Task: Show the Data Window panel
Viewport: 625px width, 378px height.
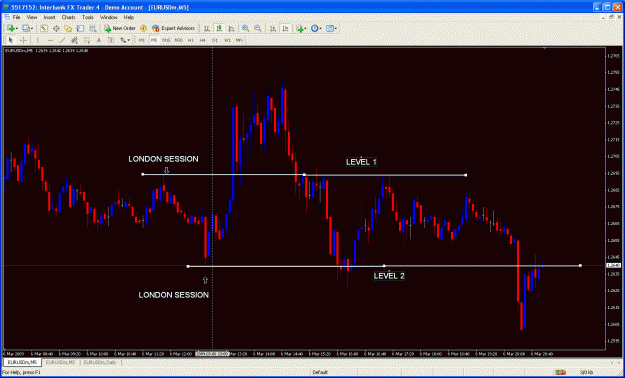Action: (x=56, y=28)
